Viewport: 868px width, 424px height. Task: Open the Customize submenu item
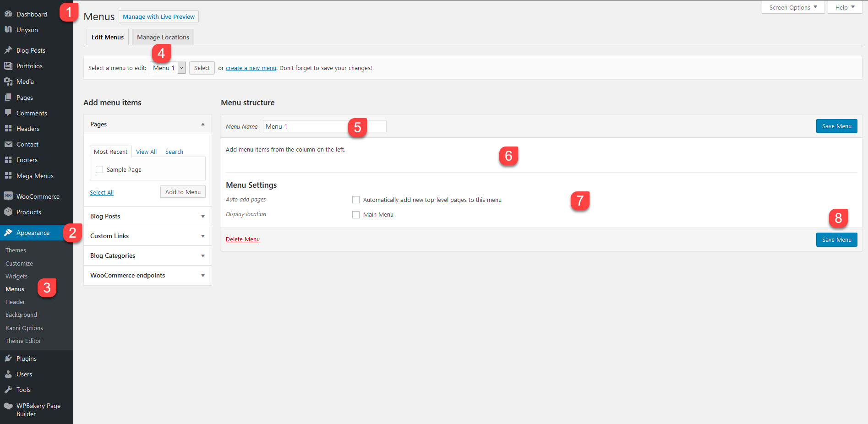click(x=19, y=263)
